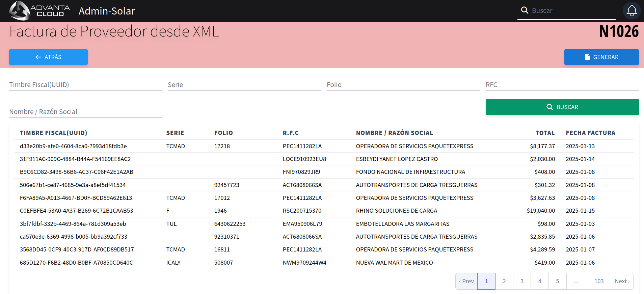This screenshot has width=644, height=294.
Task: Click TIMBRE FISCAL(UUID) column header
Action: pos(54,133)
